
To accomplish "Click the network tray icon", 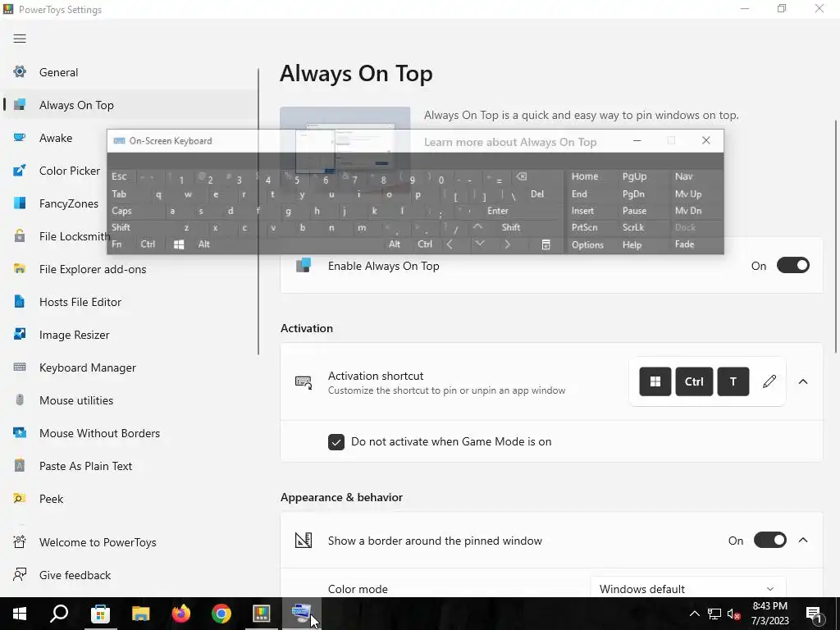I will point(714,614).
